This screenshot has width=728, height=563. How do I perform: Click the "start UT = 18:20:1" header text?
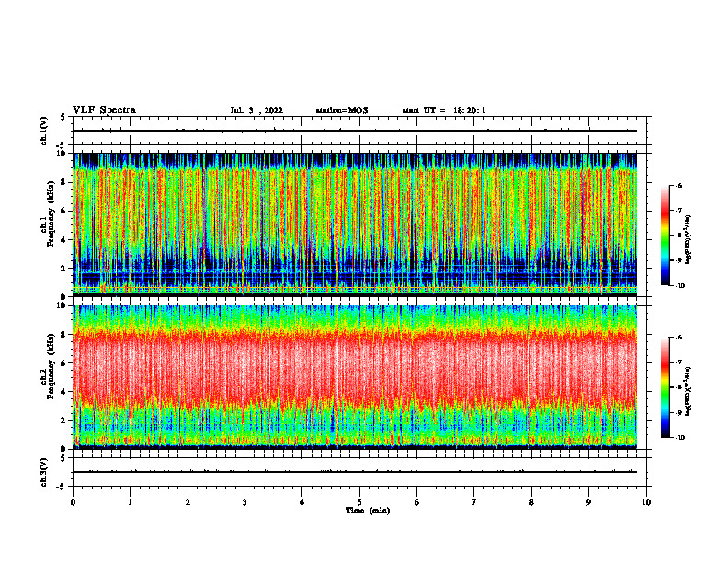point(444,110)
